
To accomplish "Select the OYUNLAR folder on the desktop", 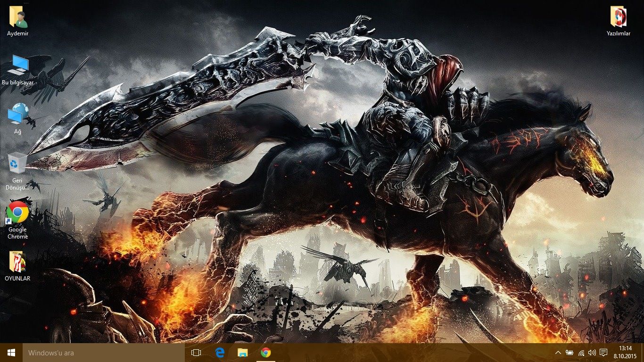I will [x=18, y=266].
